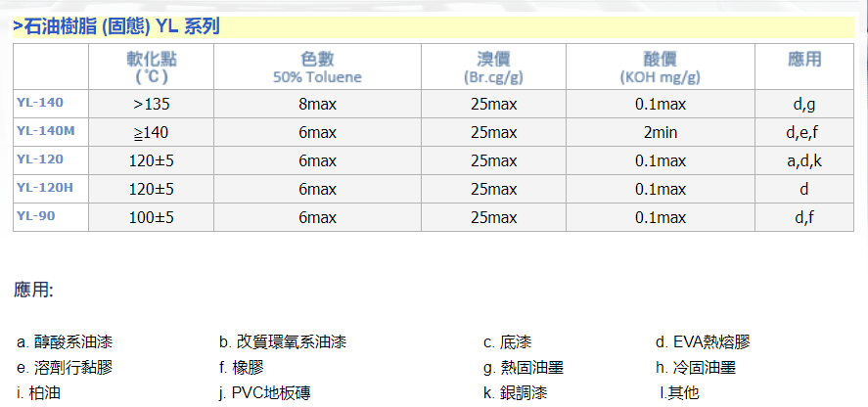Click YL-90 row acid value 0.1max

point(660,217)
